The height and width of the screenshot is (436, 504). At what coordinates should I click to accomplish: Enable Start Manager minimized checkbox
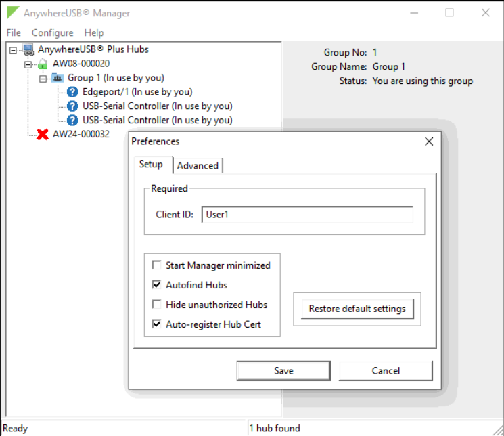156,265
